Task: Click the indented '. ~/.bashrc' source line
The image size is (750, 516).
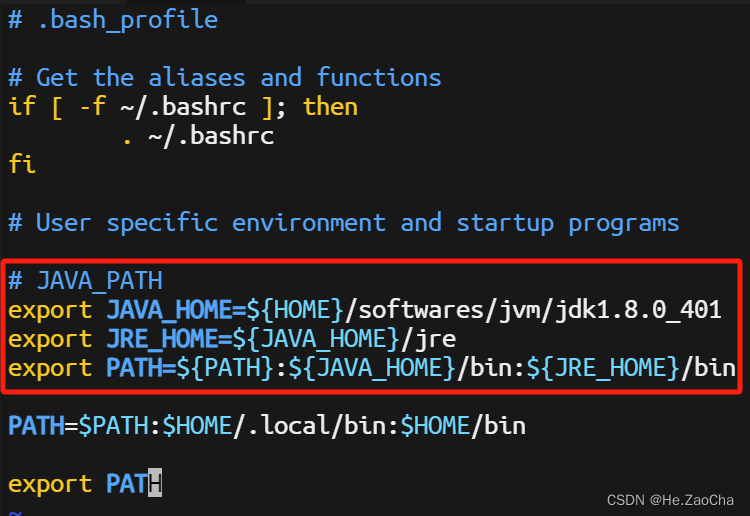Action: [x=198, y=135]
